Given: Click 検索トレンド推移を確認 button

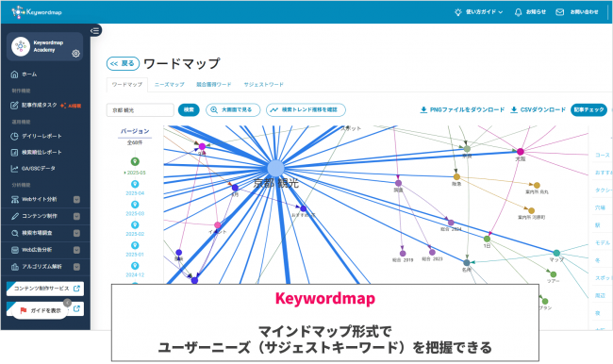Looking at the screenshot, I should coord(306,110).
